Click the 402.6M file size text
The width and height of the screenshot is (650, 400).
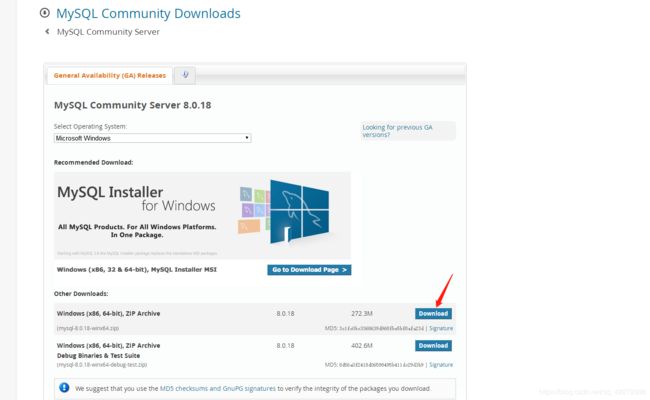click(x=362, y=346)
